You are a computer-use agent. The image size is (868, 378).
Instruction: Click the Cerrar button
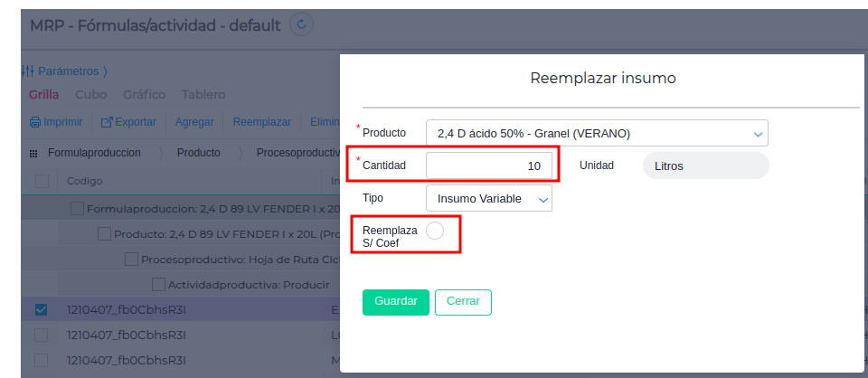463,302
